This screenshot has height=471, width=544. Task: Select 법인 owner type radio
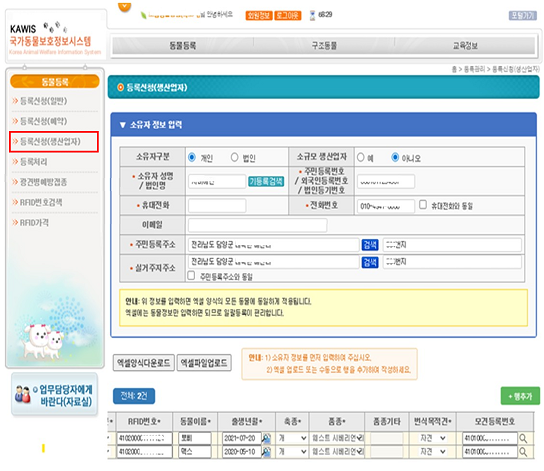(x=235, y=157)
